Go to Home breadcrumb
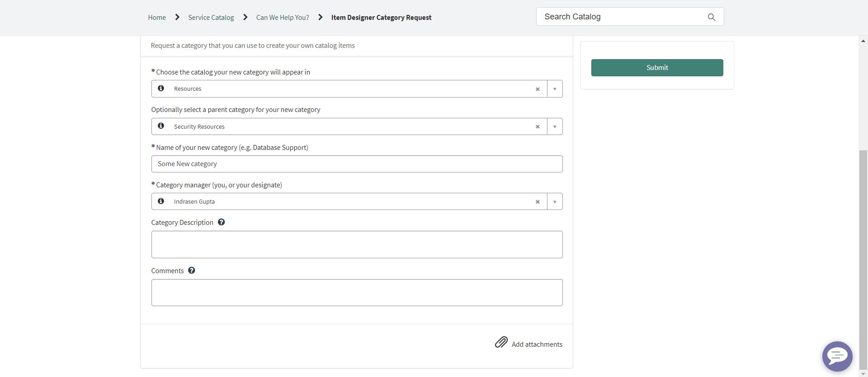Image resolution: width=868 pixels, height=377 pixels. (x=157, y=17)
